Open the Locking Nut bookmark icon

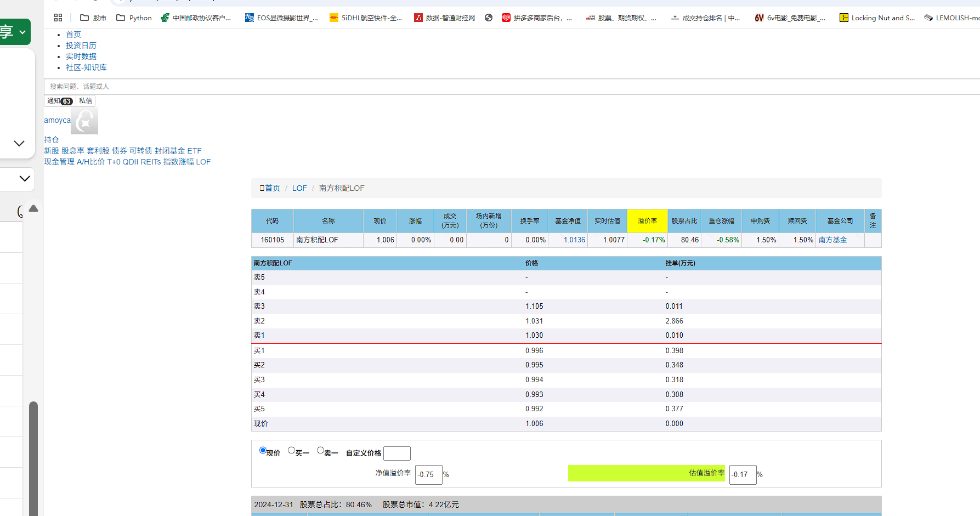843,18
